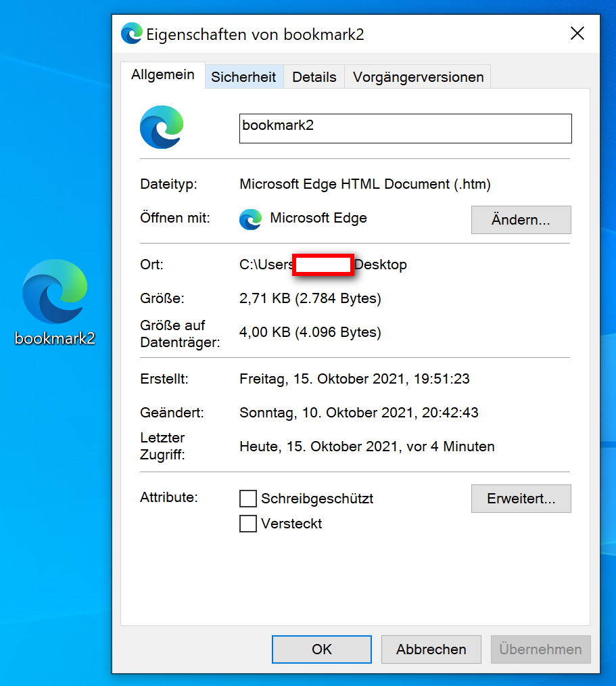Click the 'Letzter Zugriff:' label
The image size is (616, 686).
(x=162, y=447)
